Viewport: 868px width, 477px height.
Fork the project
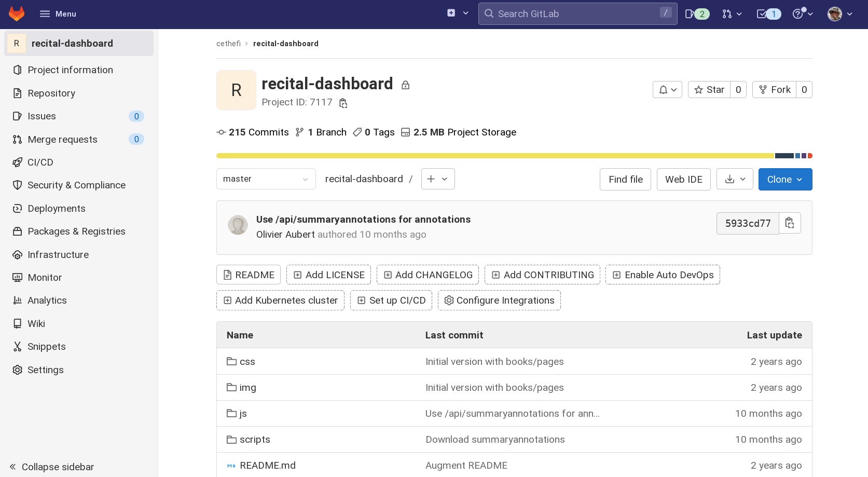pos(774,90)
